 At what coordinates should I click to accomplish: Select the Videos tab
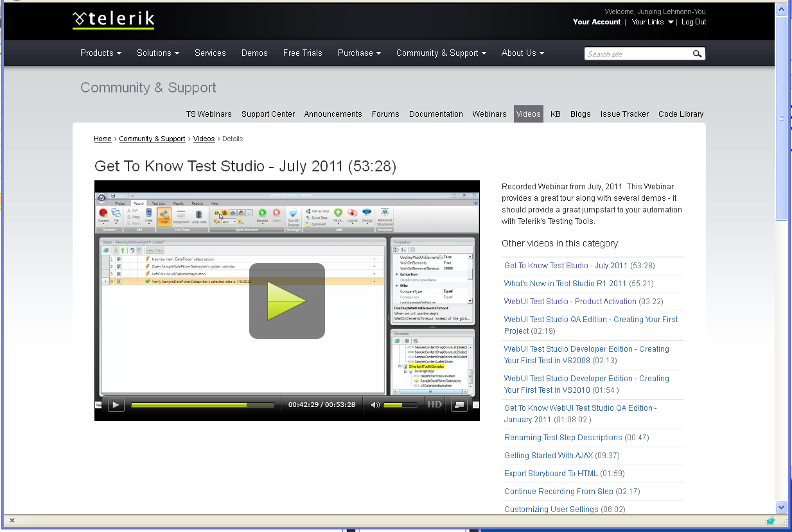pyautogui.click(x=528, y=114)
